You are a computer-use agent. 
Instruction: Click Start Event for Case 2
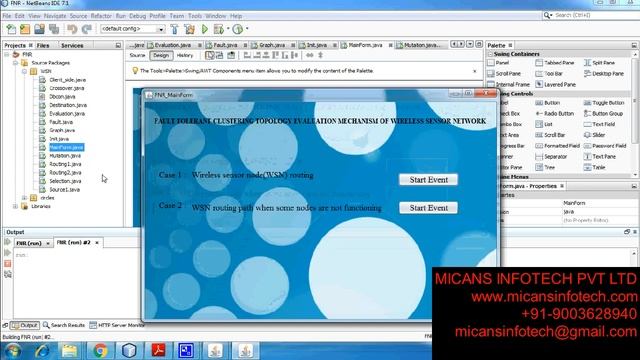428,208
